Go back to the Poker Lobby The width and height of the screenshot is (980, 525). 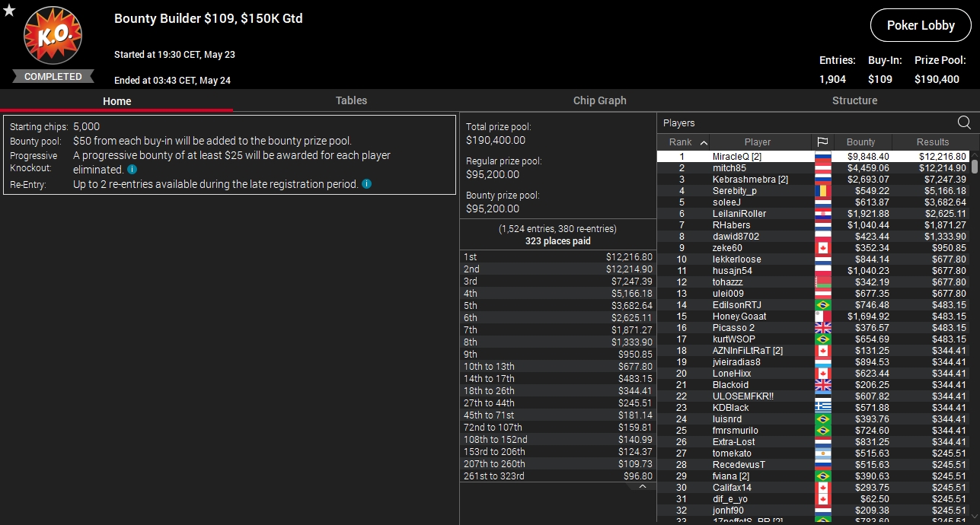point(921,25)
